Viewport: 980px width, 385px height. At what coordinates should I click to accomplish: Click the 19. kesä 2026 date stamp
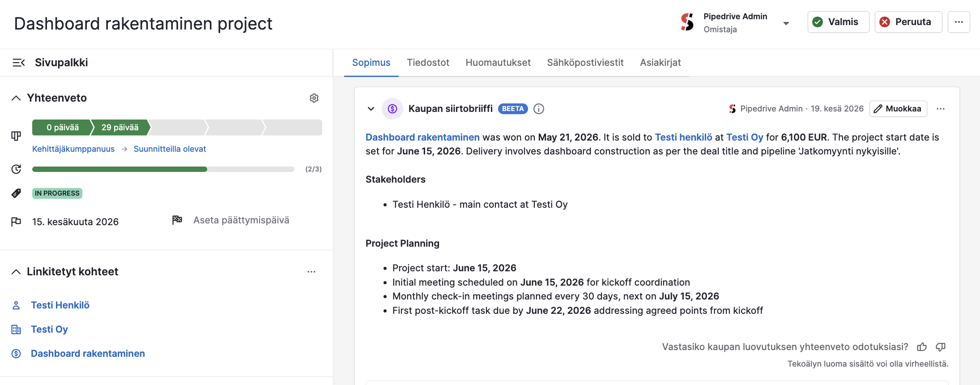click(837, 109)
